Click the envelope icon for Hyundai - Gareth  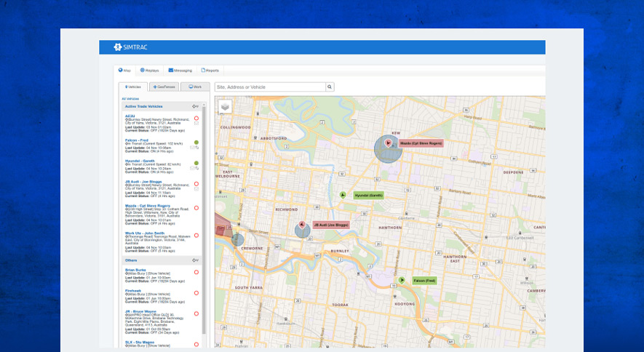192,168
